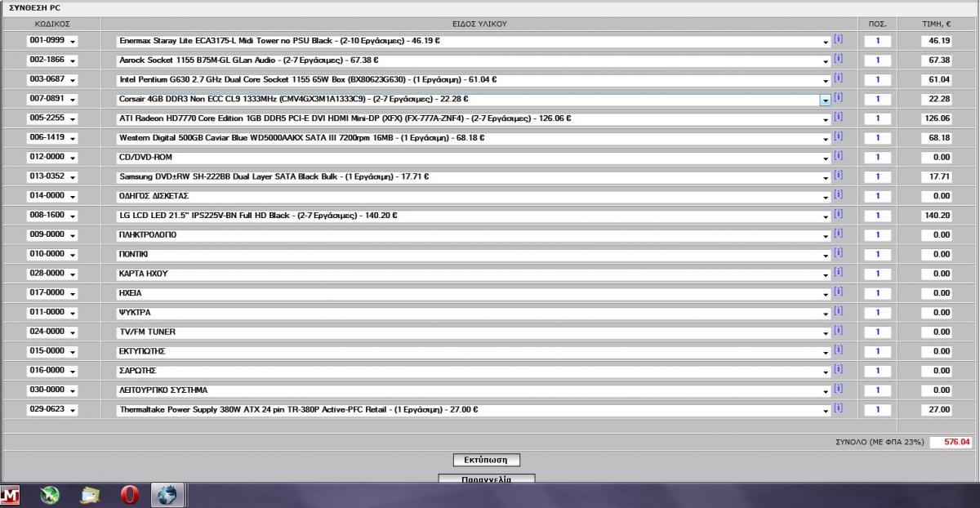Open code dropdown showing 013-0352
This screenshot has width=980, height=508.
point(51,177)
